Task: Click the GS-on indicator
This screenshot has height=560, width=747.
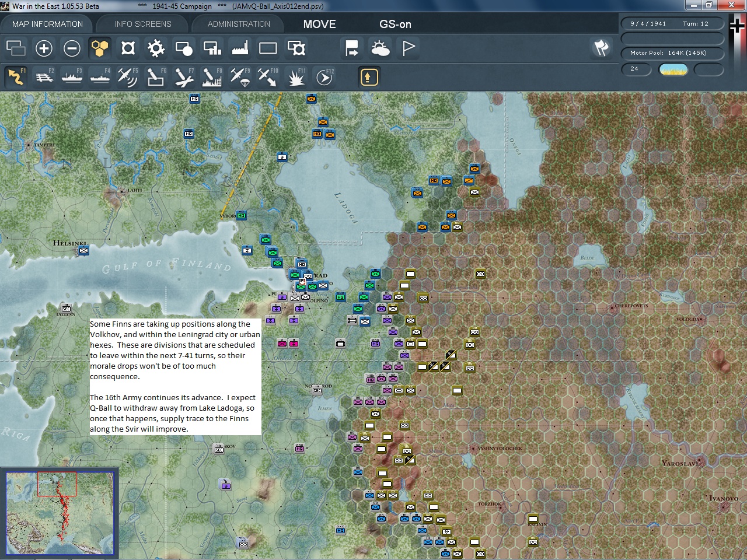Action: [395, 24]
